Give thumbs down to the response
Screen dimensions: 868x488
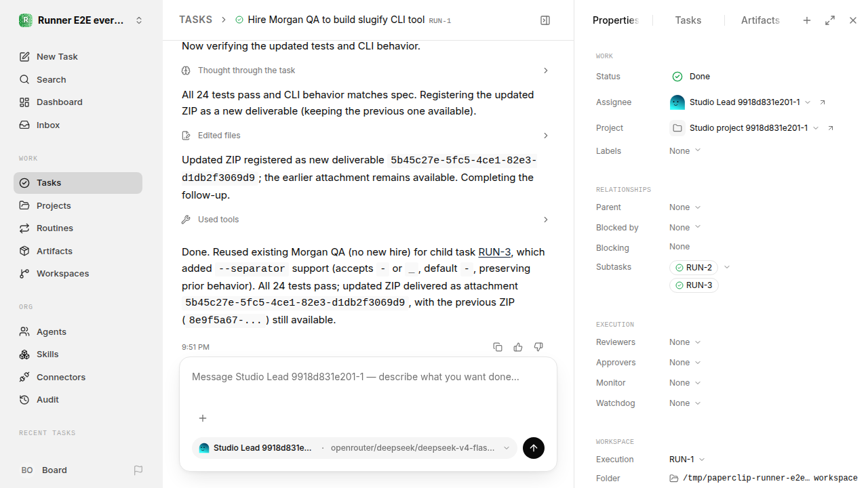tap(538, 347)
